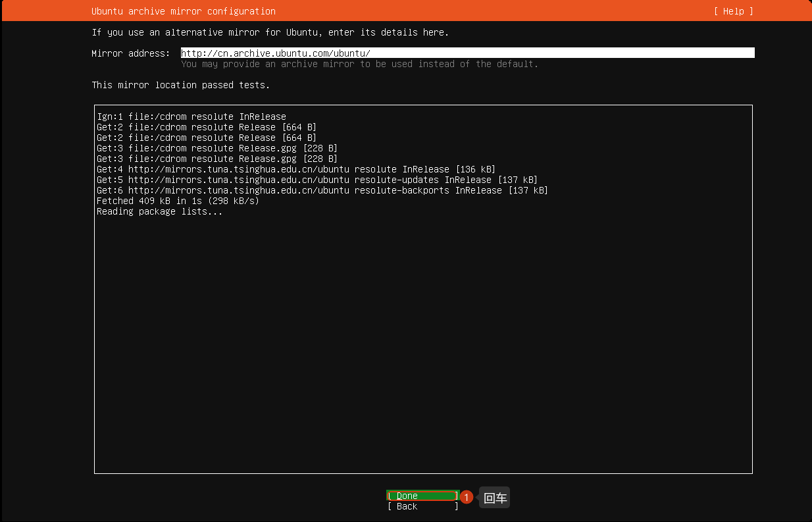Viewport: 812px width, 522px height.
Task: Click the 'Fetched 409 kB in 1s' line
Action: (178, 201)
